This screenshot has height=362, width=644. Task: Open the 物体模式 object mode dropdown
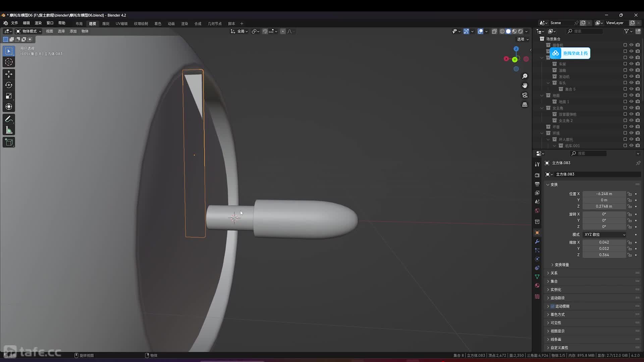pyautogui.click(x=29, y=31)
